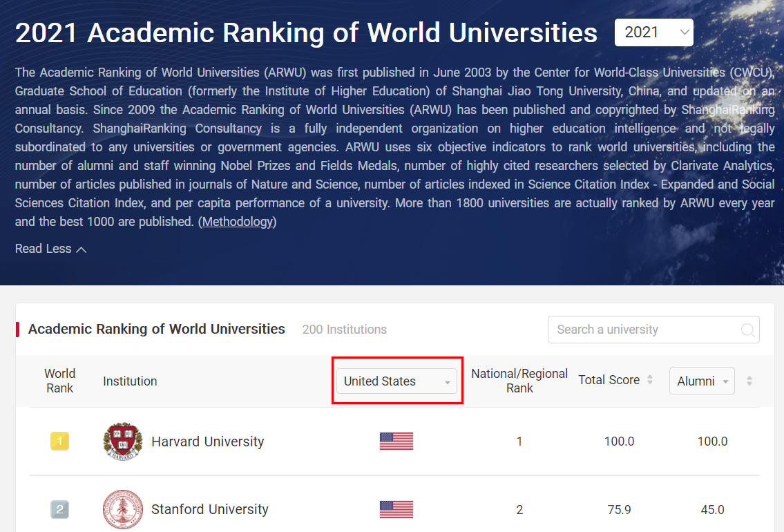This screenshot has width=784, height=532.
Task: Click the Academic Ranking of World Universities heading
Action: click(x=157, y=329)
